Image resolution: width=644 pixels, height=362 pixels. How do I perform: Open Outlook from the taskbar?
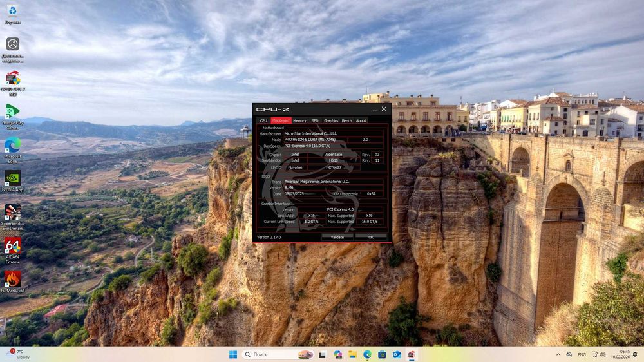[397, 354]
